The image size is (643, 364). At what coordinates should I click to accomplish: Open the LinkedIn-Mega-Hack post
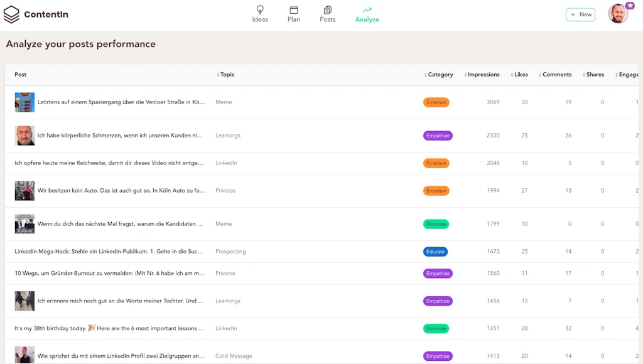coord(109,252)
